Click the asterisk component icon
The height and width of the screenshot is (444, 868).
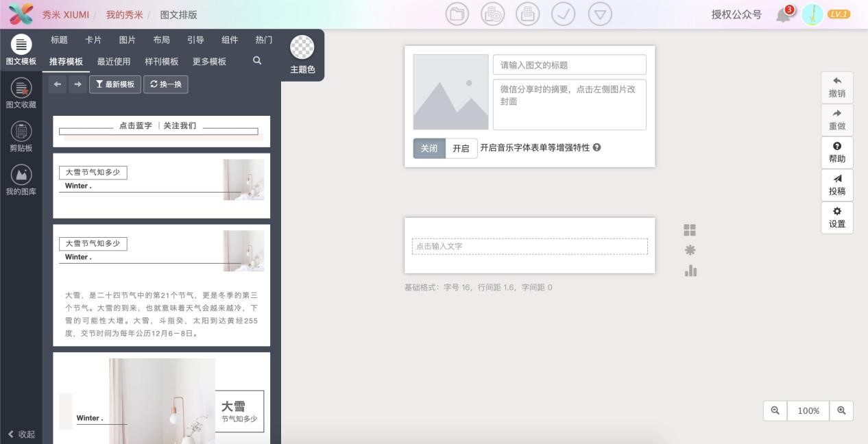coord(690,250)
